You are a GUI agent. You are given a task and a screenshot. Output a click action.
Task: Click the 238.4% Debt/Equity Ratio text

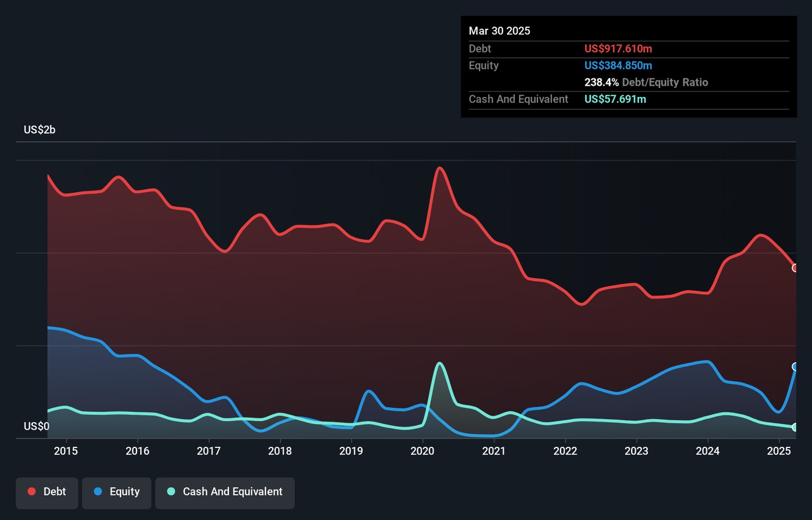[x=646, y=82]
